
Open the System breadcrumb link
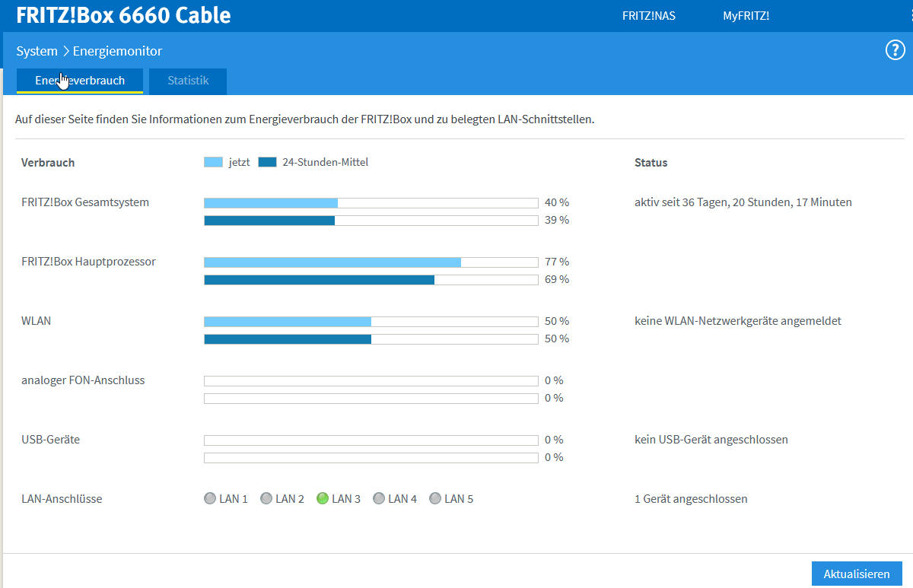point(37,51)
